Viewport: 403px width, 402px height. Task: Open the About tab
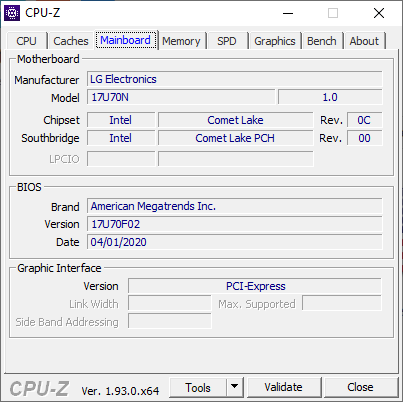pos(364,41)
